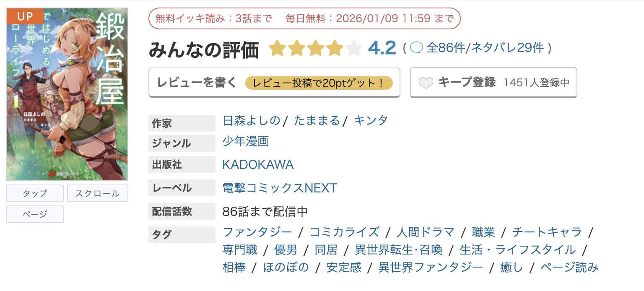Click the ページ reading mode button

34,214
